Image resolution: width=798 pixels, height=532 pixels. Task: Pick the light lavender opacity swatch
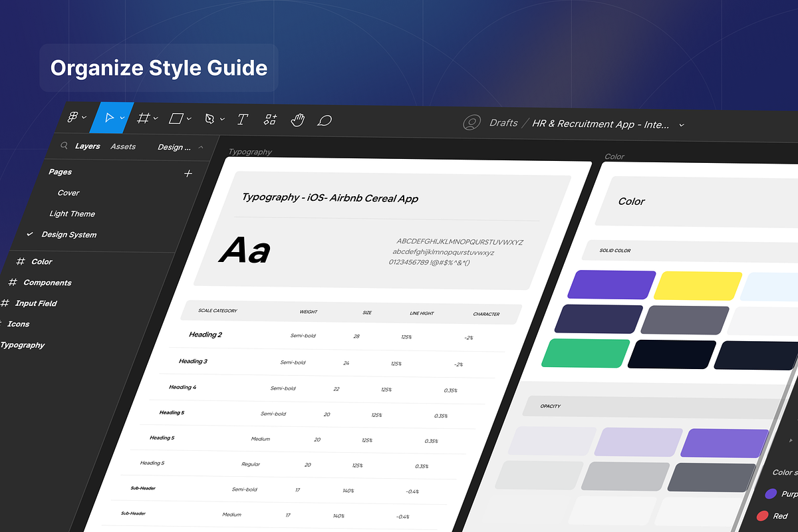638,442
